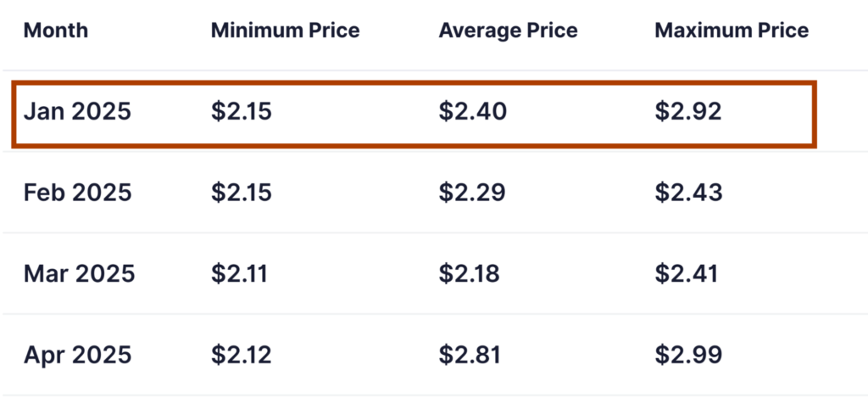868x398 pixels.
Task: Click Mar 2025 maximum price $2.41
Action: [686, 274]
